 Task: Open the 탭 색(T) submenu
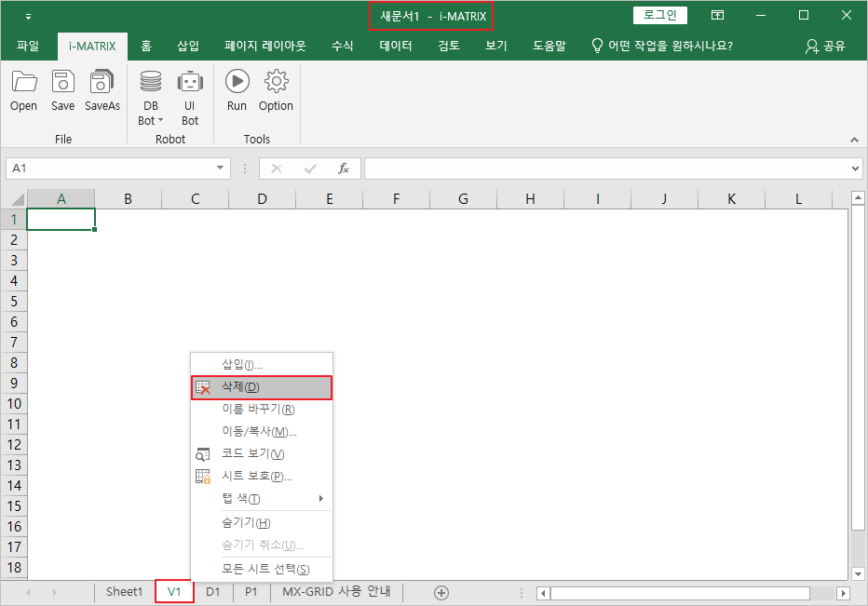262,499
